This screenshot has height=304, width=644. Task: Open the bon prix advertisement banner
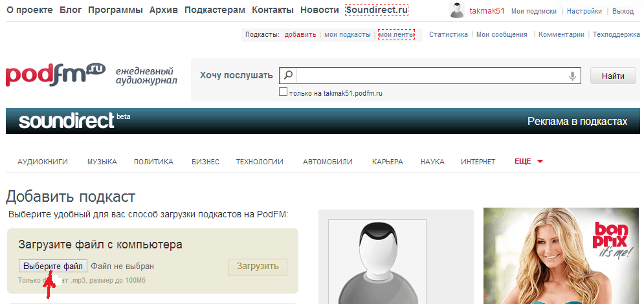point(561,255)
